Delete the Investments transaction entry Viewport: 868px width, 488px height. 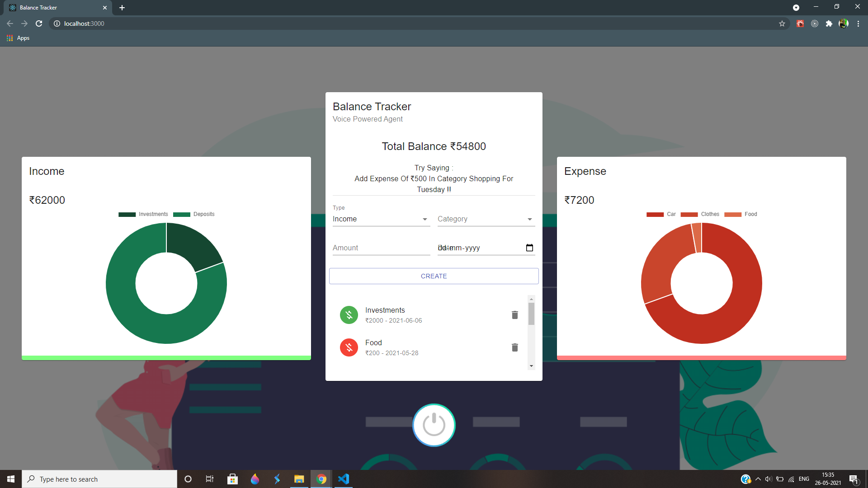(x=514, y=315)
